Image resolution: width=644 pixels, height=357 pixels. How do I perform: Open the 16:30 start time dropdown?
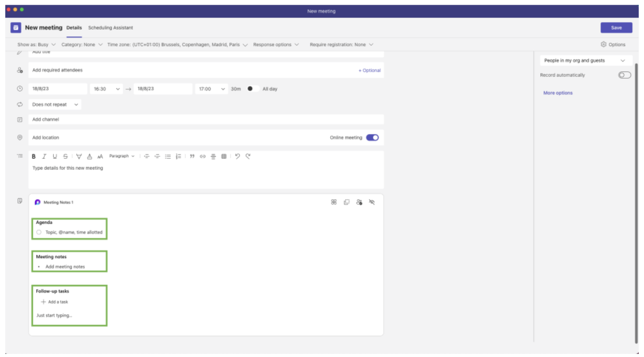[106, 89]
